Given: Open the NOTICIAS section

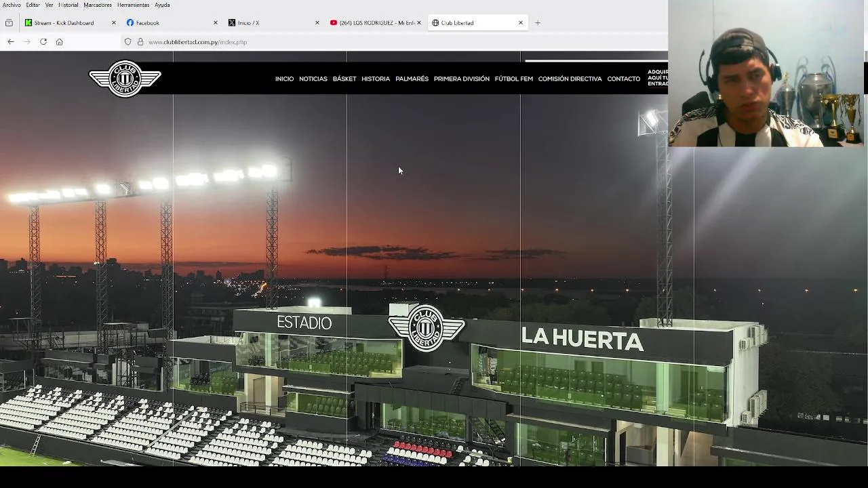Looking at the screenshot, I should coord(313,79).
